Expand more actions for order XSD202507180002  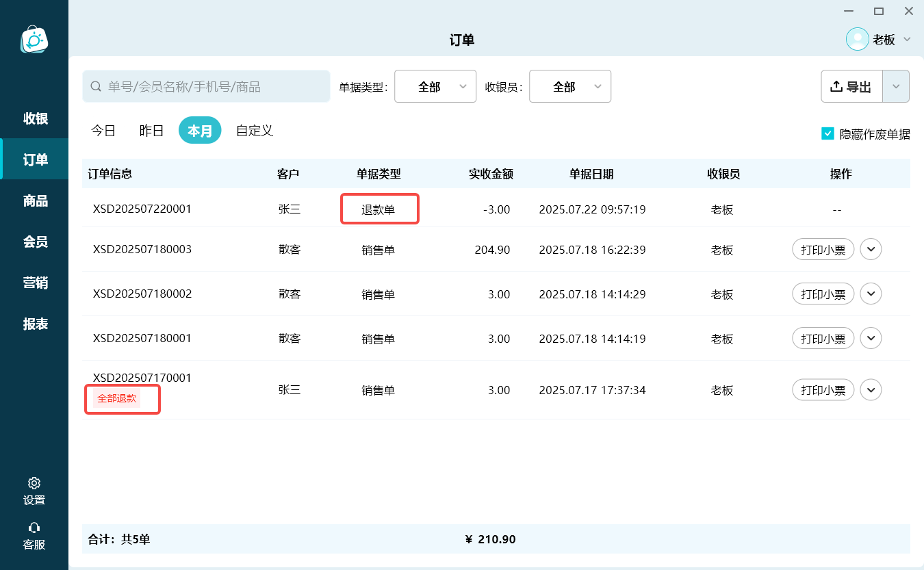pyautogui.click(x=871, y=294)
